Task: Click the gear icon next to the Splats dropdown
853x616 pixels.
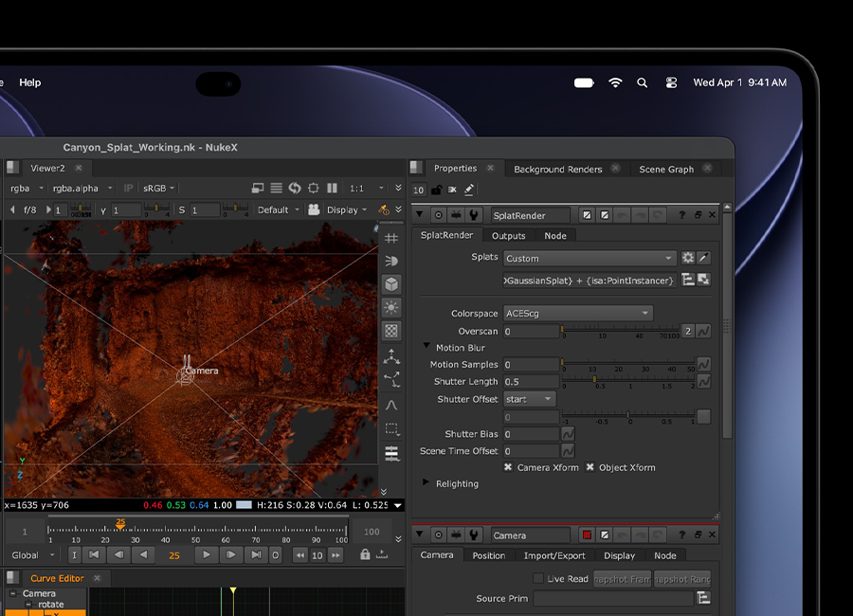Action: (688, 258)
